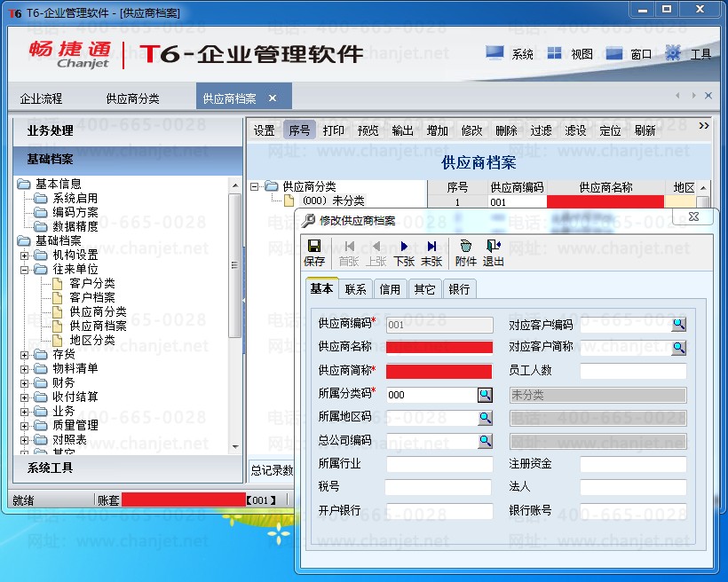Viewport: 728px width, 582px height.
Task: Click 定位 in the list toolbar
Action: [x=610, y=131]
